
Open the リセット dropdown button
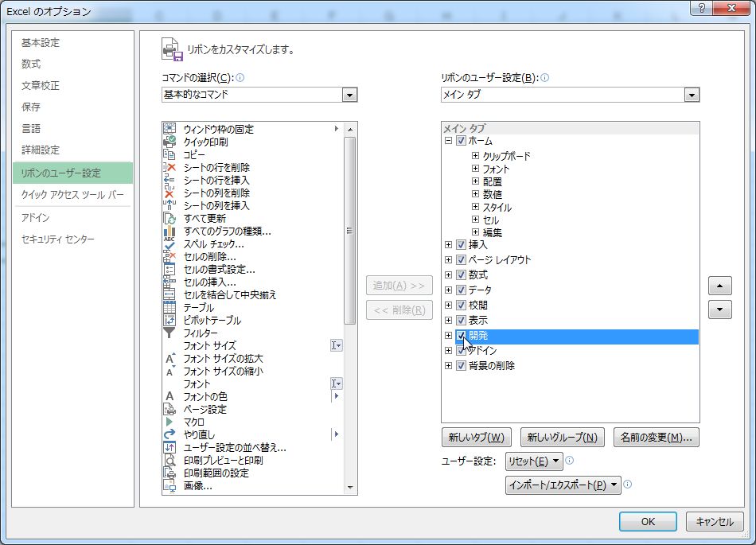[x=534, y=461]
